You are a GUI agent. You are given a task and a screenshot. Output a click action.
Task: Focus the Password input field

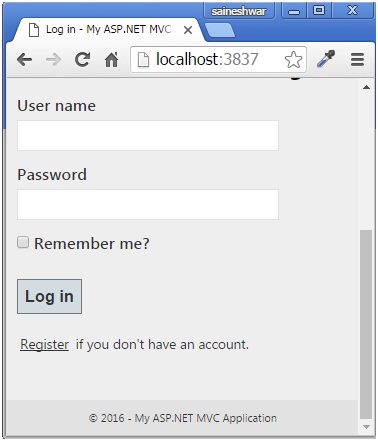coord(148,204)
